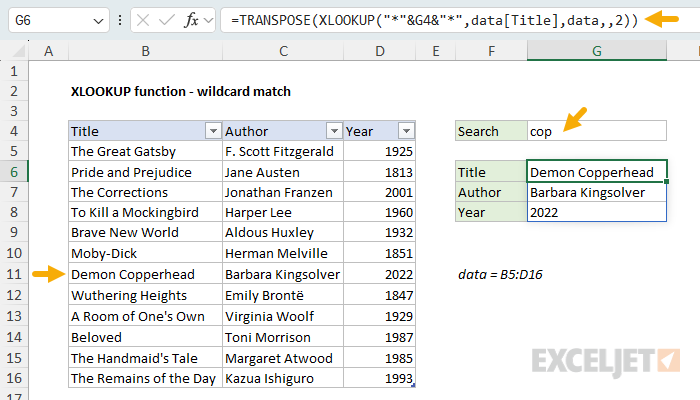Click the search cell containing cop
The image size is (700, 400).
[x=597, y=131]
